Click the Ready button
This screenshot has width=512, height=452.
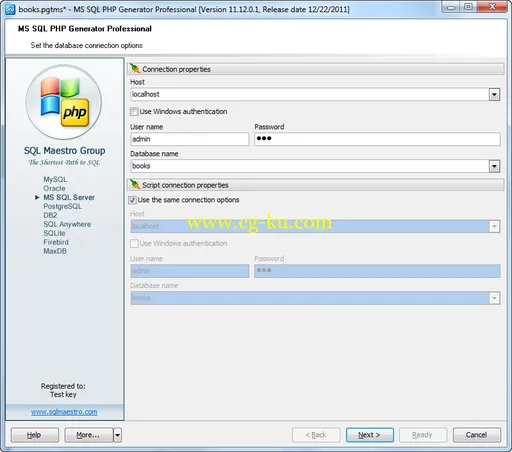423,435
